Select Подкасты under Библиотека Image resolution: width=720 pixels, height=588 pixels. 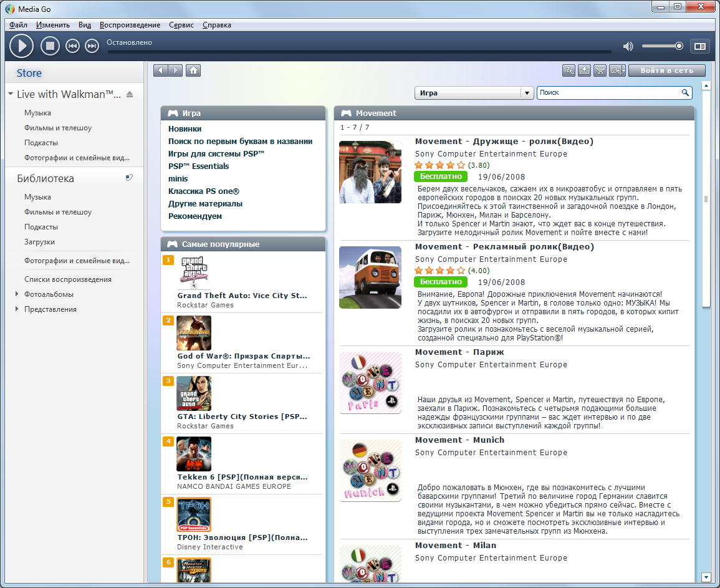pyautogui.click(x=41, y=227)
